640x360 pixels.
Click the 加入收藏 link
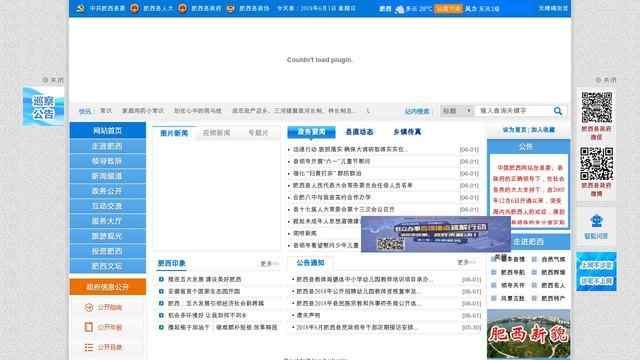pos(543,130)
